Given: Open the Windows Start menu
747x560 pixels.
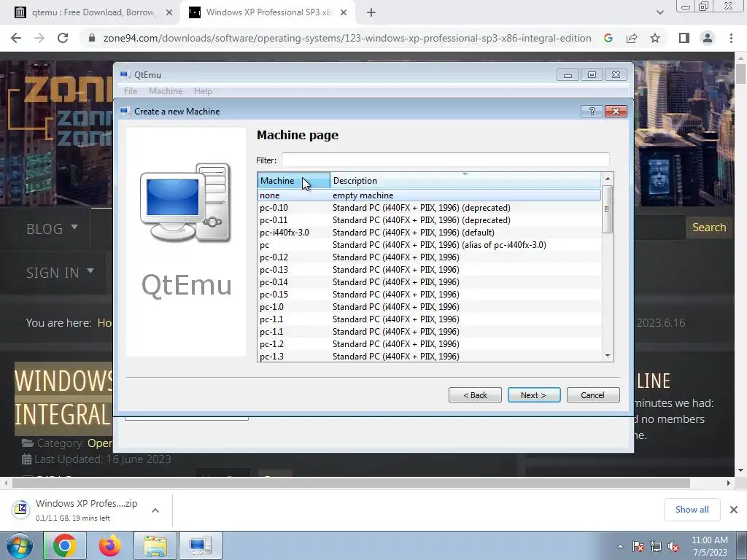Looking at the screenshot, I should [x=20, y=545].
